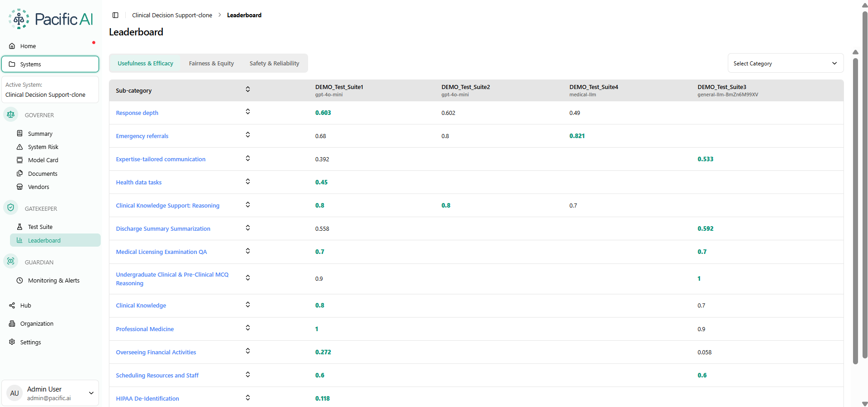Open Undergraduate Clinical & Pre-Clinical MCQ link
Screen dimensions: 868x407
tap(172, 279)
